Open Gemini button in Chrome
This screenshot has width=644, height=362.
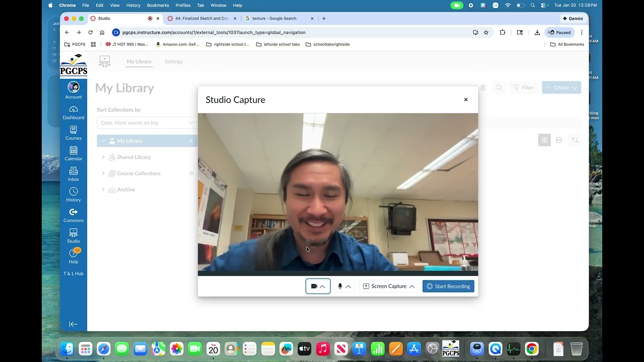[573, 19]
